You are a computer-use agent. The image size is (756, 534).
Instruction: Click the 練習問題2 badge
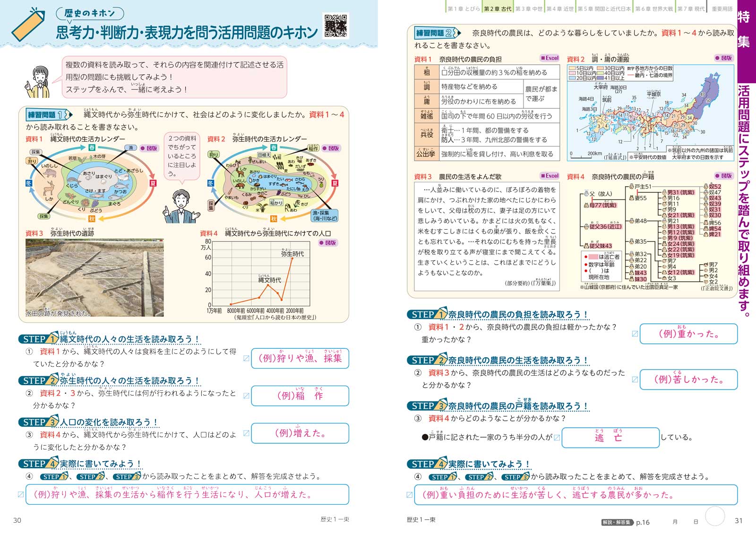coord(437,33)
